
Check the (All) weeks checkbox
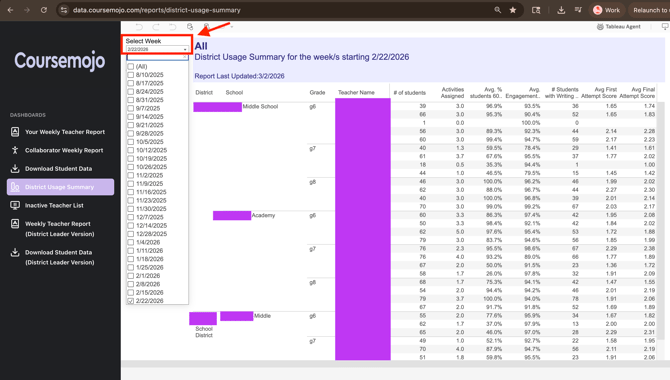click(x=131, y=66)
